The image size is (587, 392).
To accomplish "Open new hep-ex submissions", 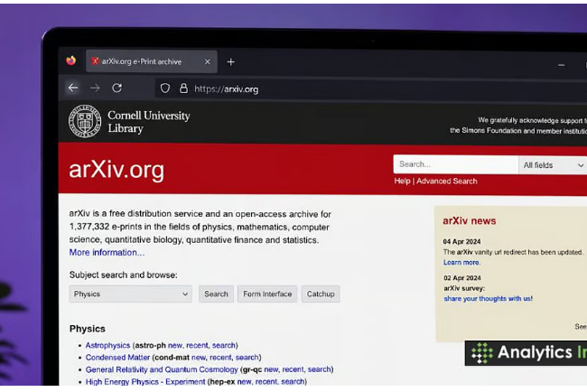I will [x=245, y=381].
